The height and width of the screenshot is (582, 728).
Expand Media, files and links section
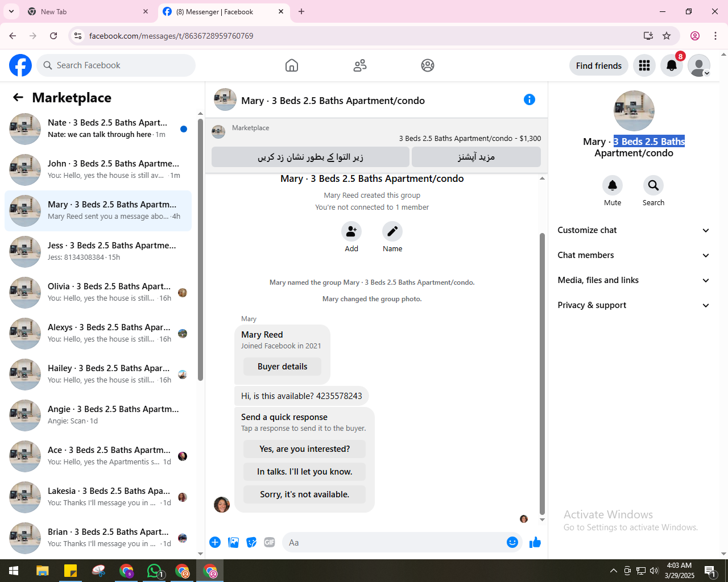[x=634, y=280]
